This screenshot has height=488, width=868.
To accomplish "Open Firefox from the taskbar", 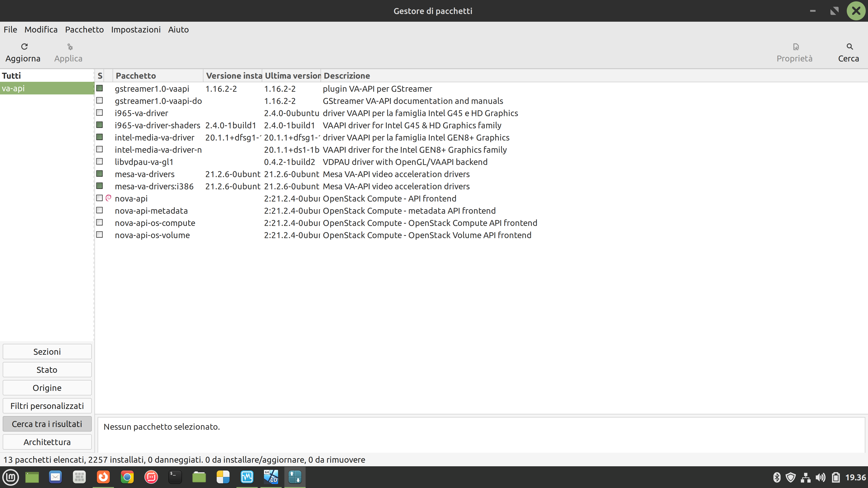I will [x=103, y=477].
